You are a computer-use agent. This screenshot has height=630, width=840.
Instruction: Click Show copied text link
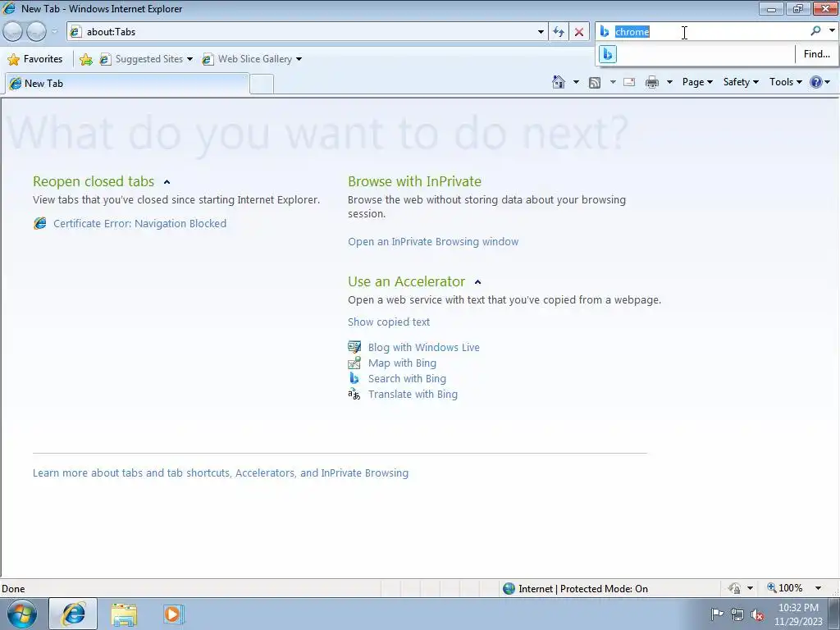click(388, 322)
